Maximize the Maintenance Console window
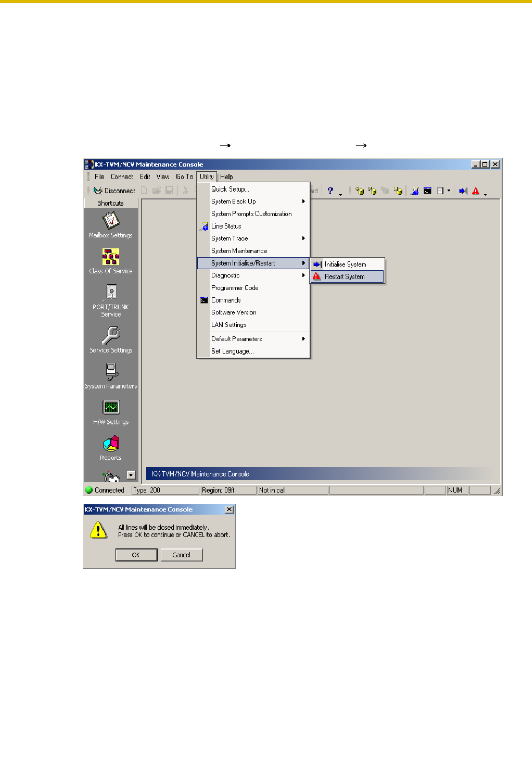 485,164
